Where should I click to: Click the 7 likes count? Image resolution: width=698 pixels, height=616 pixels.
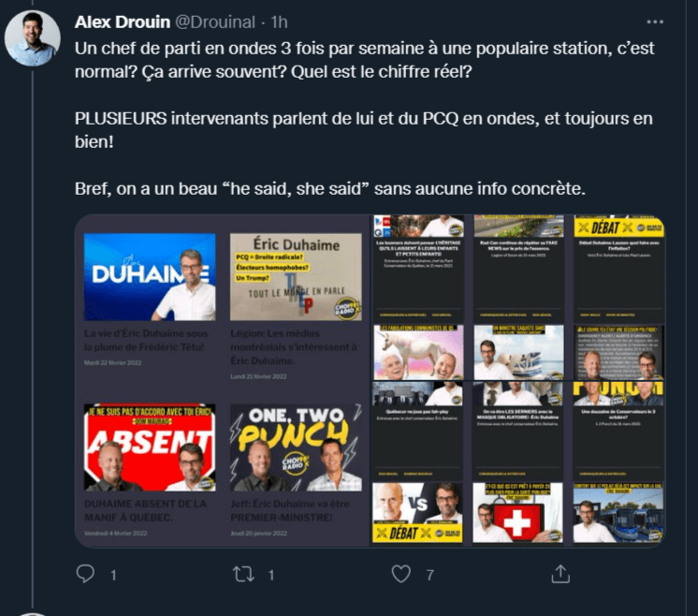[429, 575]
